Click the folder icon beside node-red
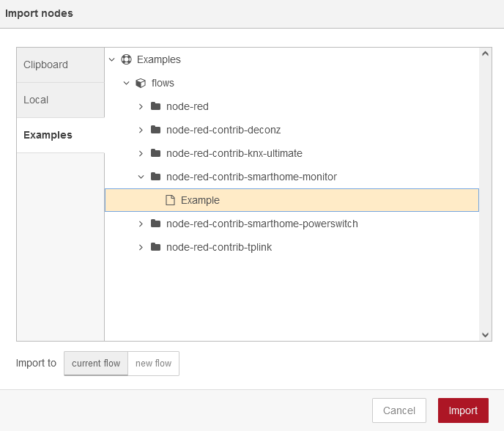 tap(155, 106)
